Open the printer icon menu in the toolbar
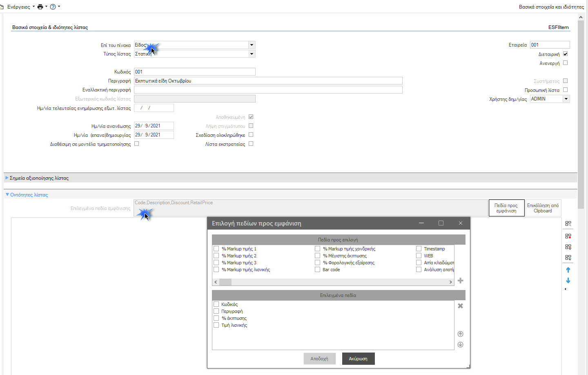 pyautogui.click(x=42, y=7)
